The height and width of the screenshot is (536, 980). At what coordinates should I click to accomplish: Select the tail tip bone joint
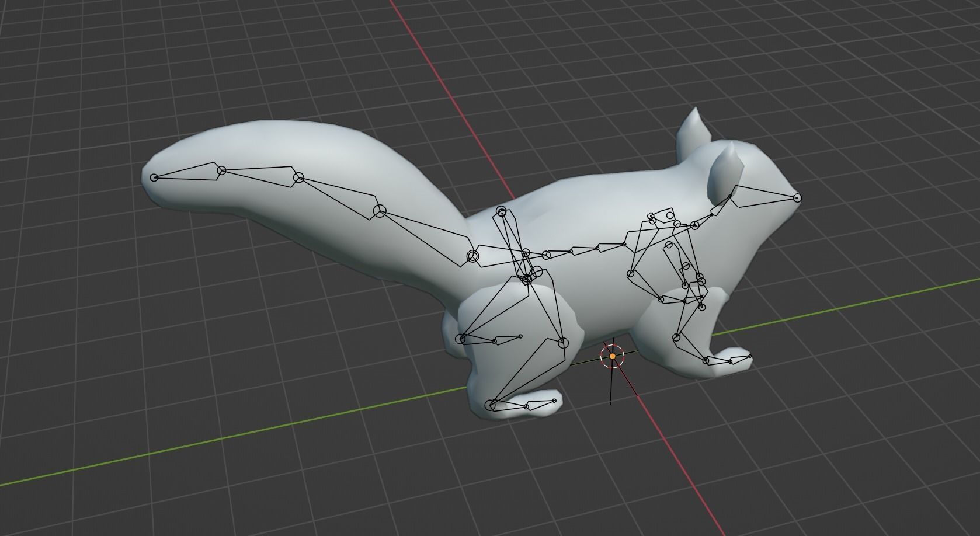point(154,177)
